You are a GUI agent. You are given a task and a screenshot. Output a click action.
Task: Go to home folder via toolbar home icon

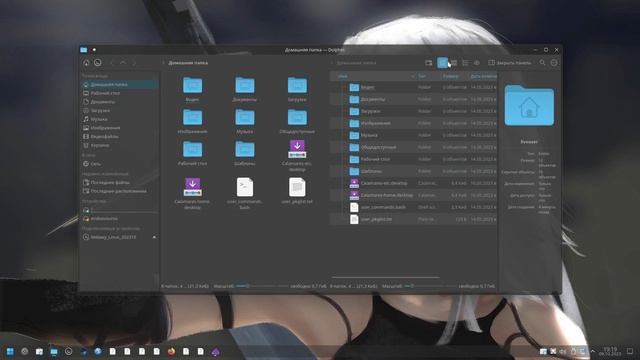point(86,63)
